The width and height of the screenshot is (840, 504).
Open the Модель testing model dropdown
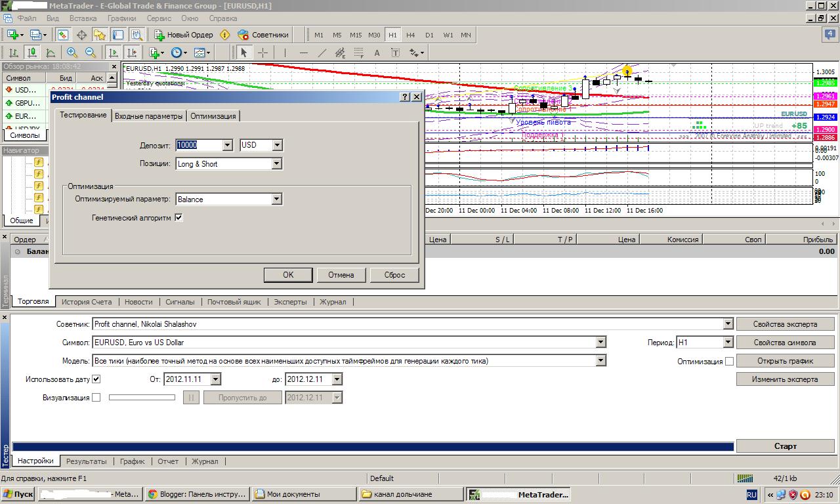[x=600, y=360]
